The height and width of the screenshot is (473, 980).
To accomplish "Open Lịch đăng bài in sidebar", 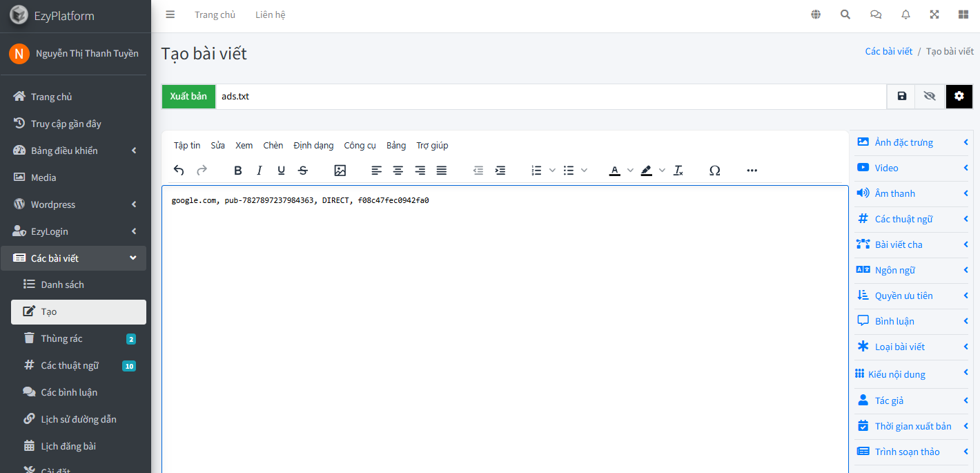I will tap(79, 446).
